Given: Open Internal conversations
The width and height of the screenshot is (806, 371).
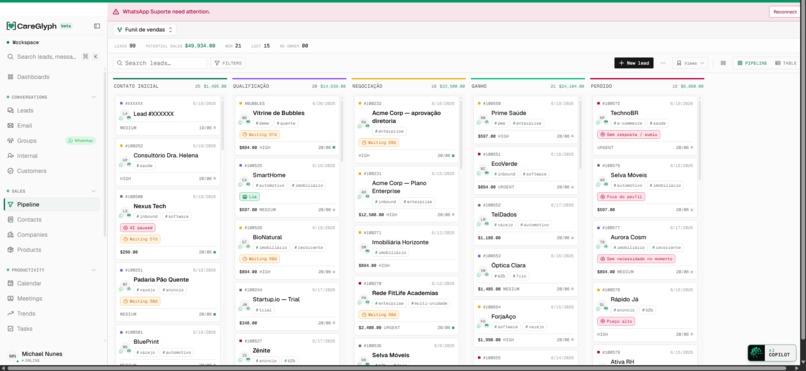Looking at the screenshot, I should (x=27, y=156).
